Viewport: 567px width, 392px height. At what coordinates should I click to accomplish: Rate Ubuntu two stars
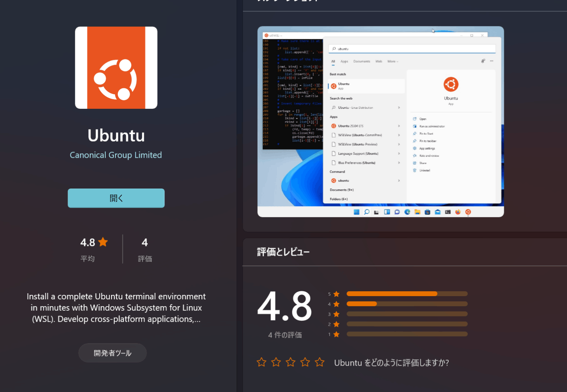point(276,362)
